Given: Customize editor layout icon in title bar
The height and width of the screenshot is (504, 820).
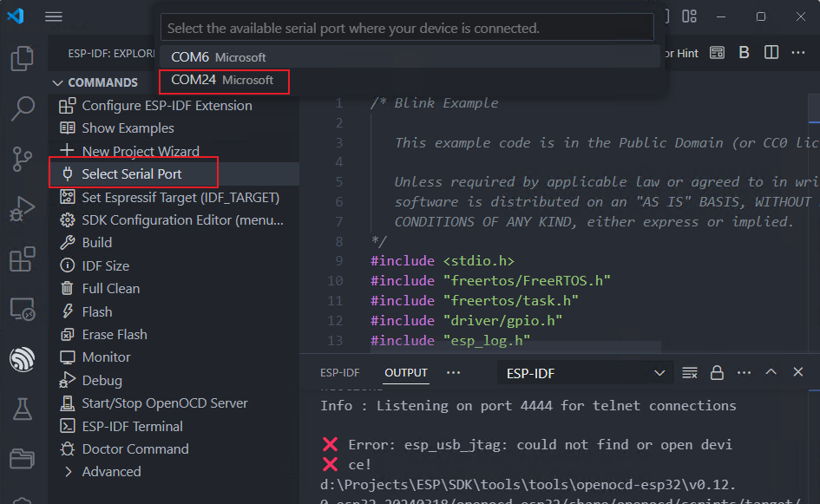Looking at the screenshot, I should 689,16.
